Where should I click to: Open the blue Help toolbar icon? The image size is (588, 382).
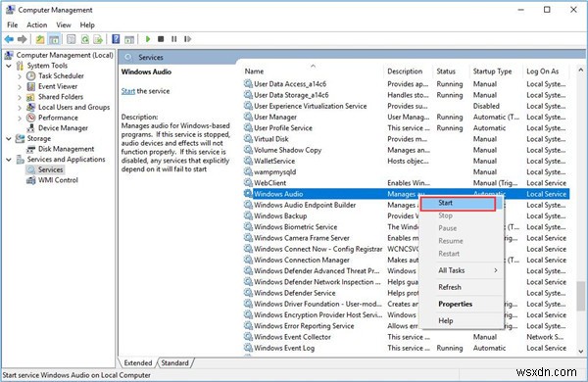116,39
